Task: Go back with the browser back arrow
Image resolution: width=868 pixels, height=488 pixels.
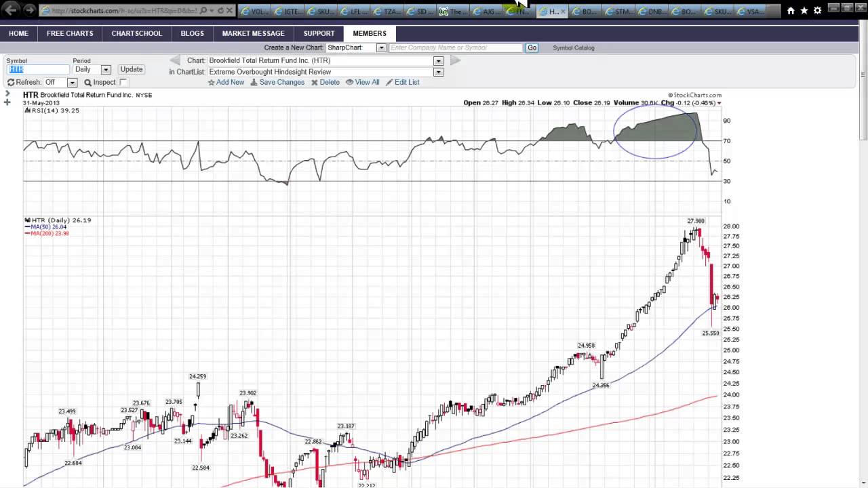Action: pos(11,10)
